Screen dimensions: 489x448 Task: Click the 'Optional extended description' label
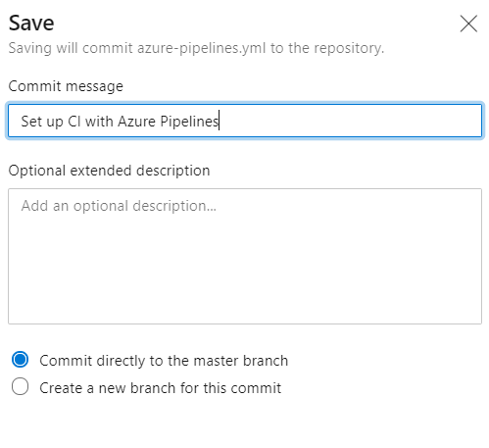pos(109,171)
